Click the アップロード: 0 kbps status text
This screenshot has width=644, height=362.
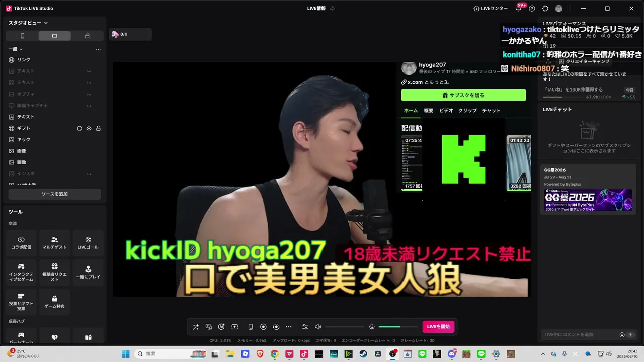point(291,340)
